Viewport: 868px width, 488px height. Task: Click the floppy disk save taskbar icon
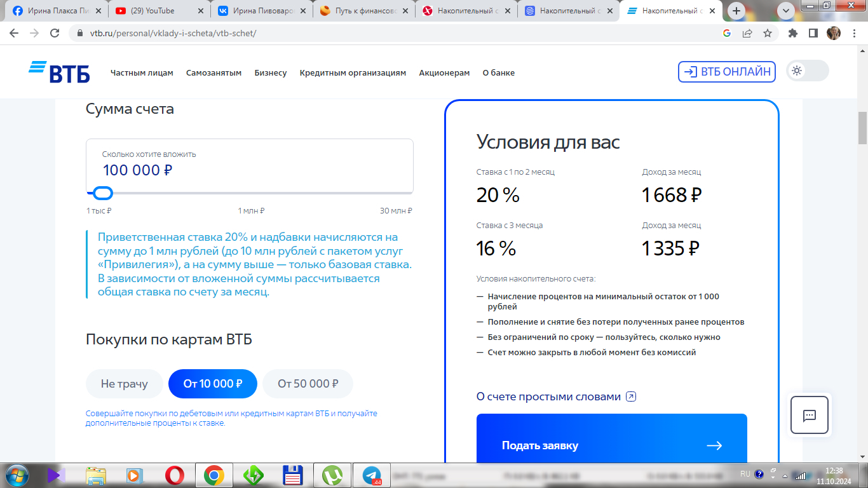(293, 475)
